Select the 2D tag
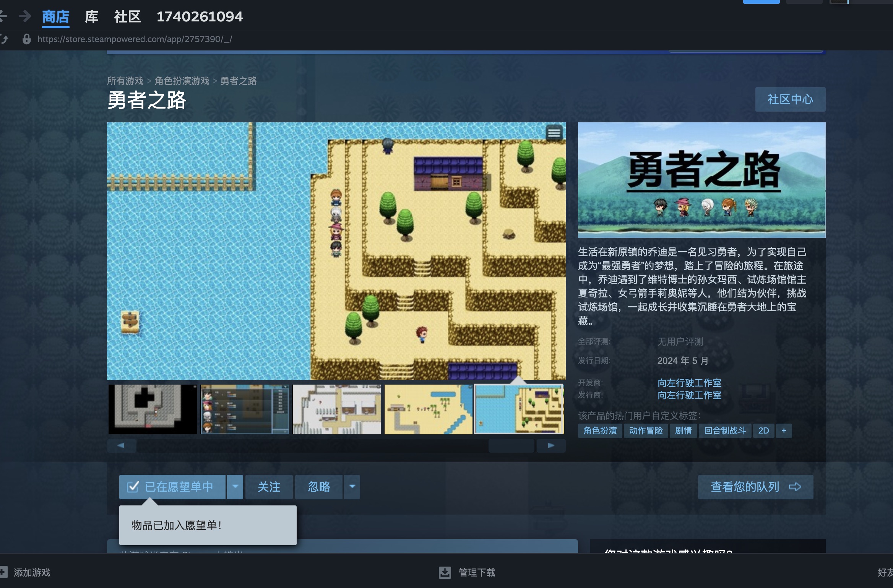Viewport: 893px width, 588px height. [x=763, y=431]
